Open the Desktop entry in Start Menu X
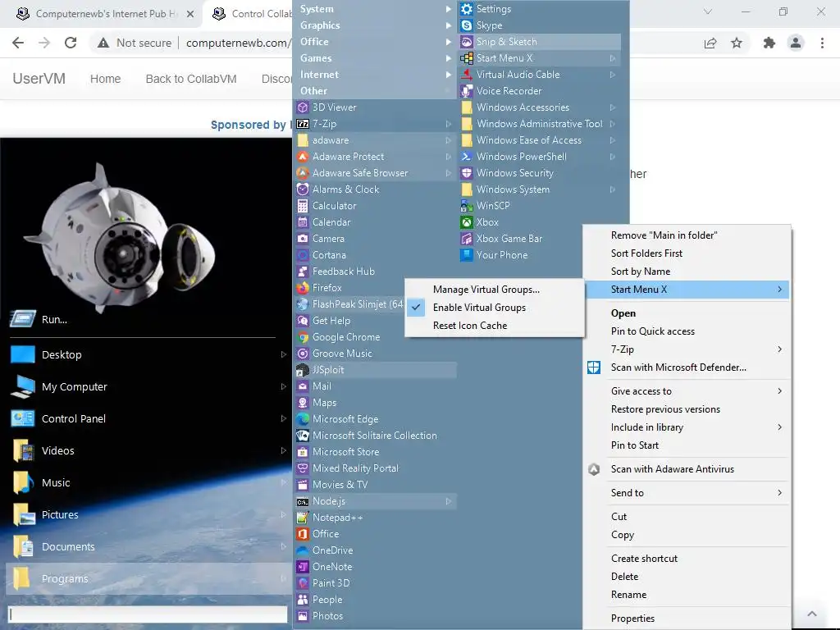The image size is (840, 630). coord(148,354)
